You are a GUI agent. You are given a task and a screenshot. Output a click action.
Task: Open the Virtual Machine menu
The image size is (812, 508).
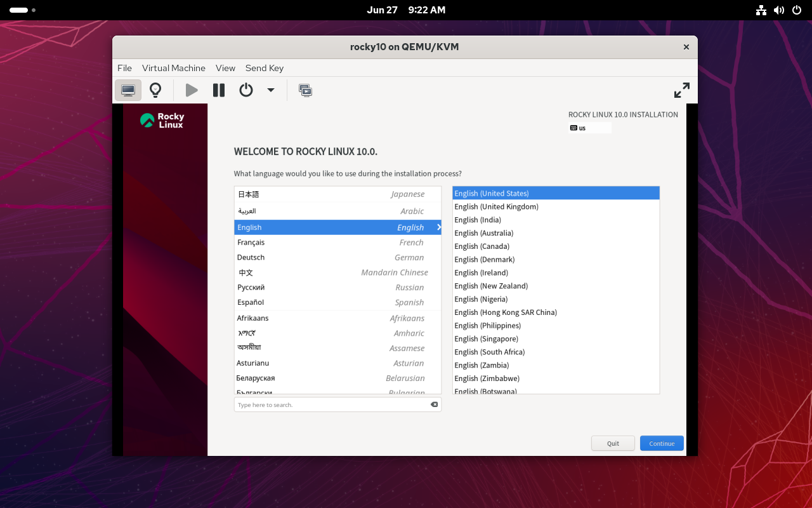pos(174,68)
